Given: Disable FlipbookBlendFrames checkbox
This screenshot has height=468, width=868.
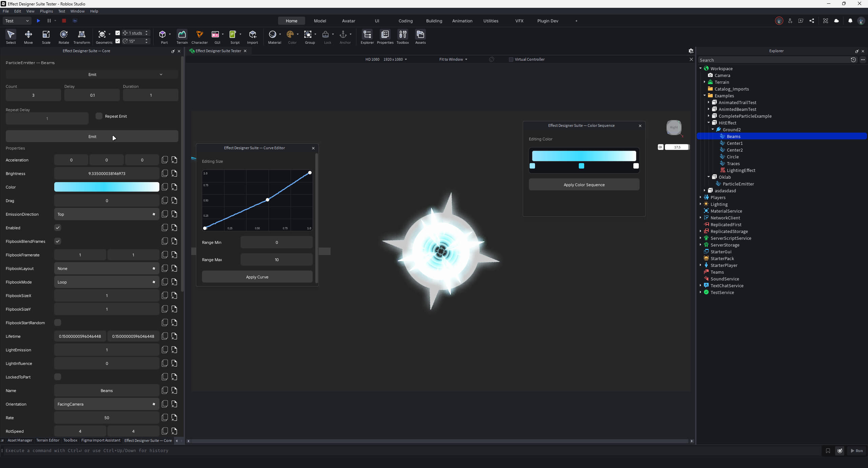Looking at the screenshot, I should coord(58,241).
